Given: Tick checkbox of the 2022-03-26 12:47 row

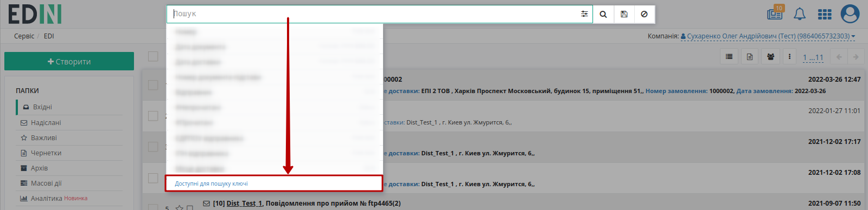Looking at the screenshot, I should 153,85.
